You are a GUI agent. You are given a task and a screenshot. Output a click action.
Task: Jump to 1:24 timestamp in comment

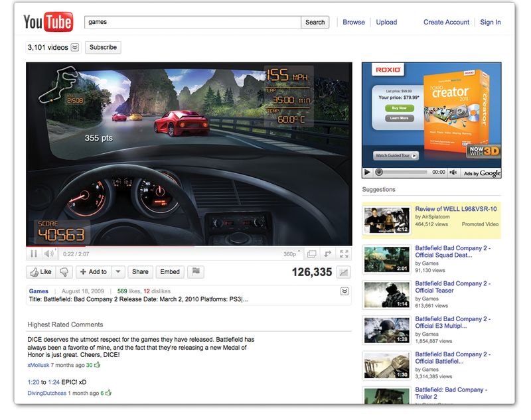tap(54, 382)
